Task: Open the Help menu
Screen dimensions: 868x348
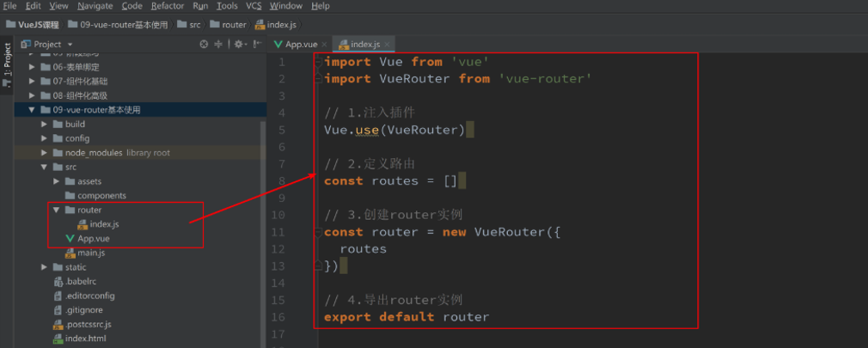Action: point(321,6)
